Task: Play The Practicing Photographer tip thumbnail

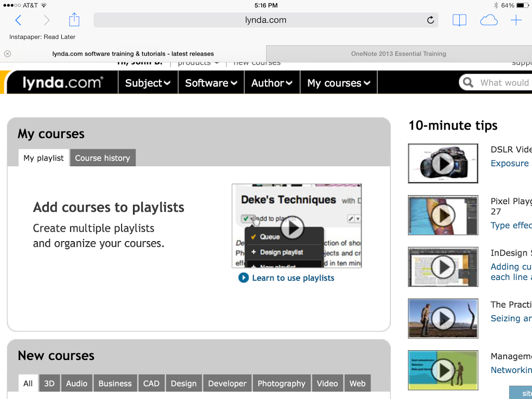Action: pyautogui.click(x=443, y=318)
